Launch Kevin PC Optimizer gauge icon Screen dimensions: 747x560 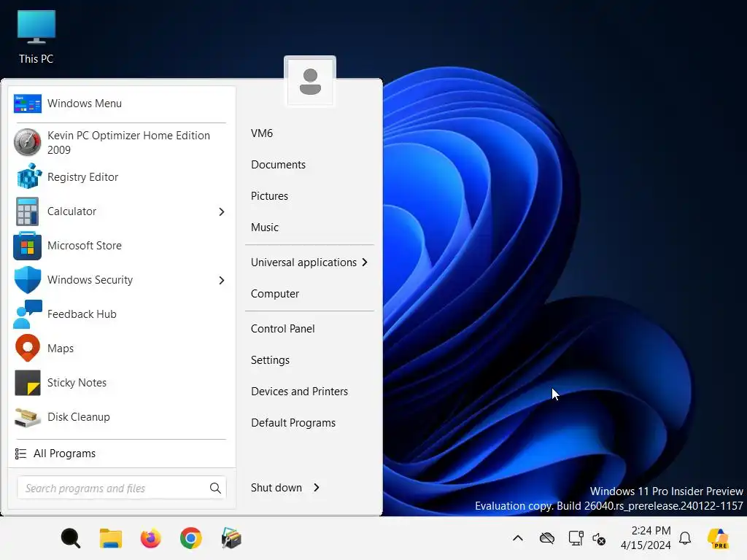[x=28, y=142]
